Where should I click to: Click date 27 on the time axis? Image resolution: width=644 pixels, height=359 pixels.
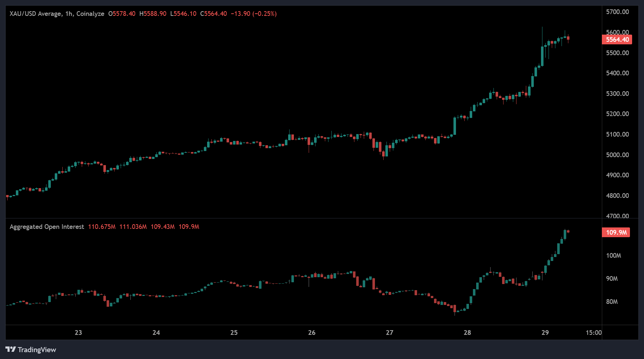pyautogui.click(x=389, y=332)
